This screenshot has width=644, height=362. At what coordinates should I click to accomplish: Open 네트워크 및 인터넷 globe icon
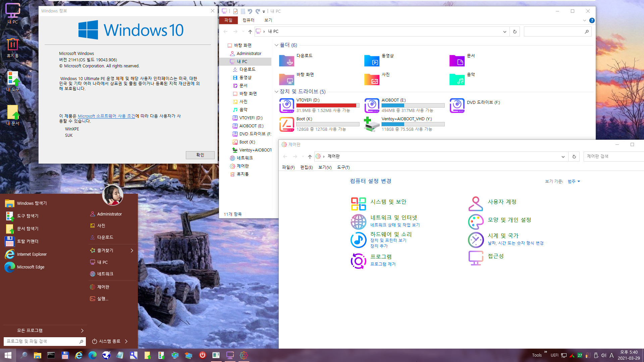click(x=358, y=222)
